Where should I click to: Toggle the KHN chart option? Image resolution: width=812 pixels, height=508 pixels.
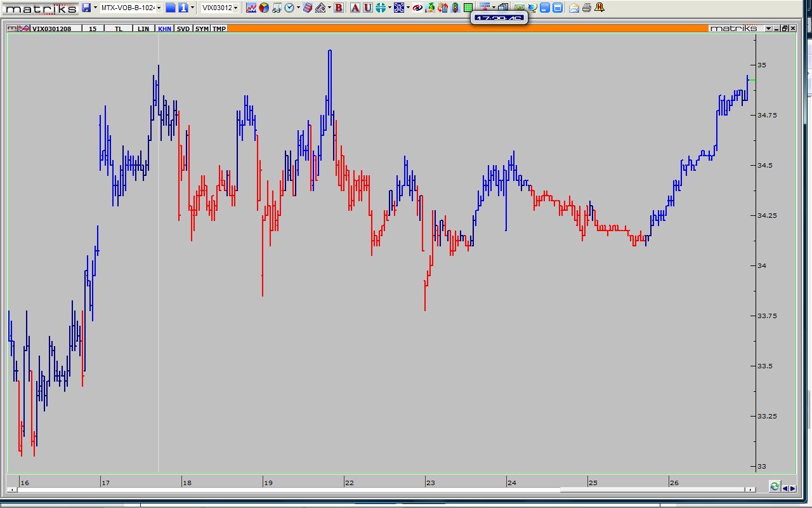click(164, 29)
